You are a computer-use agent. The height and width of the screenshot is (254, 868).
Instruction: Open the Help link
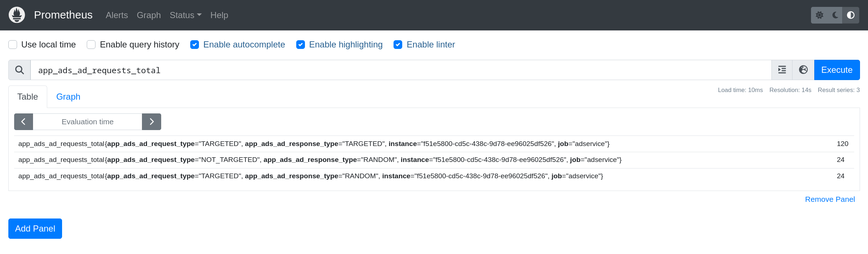[x=219, y=15]
